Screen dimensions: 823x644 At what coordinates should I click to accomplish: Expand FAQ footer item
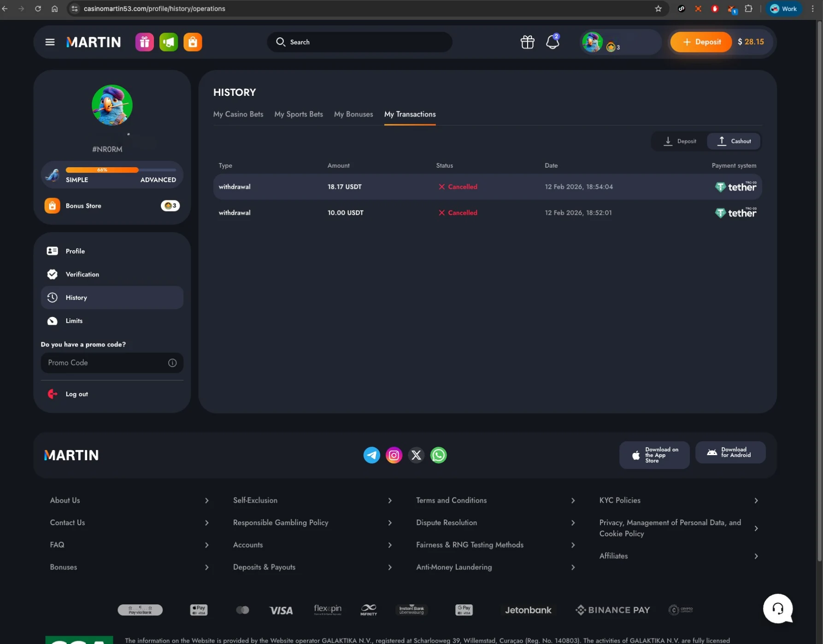(x=129, y=545)
